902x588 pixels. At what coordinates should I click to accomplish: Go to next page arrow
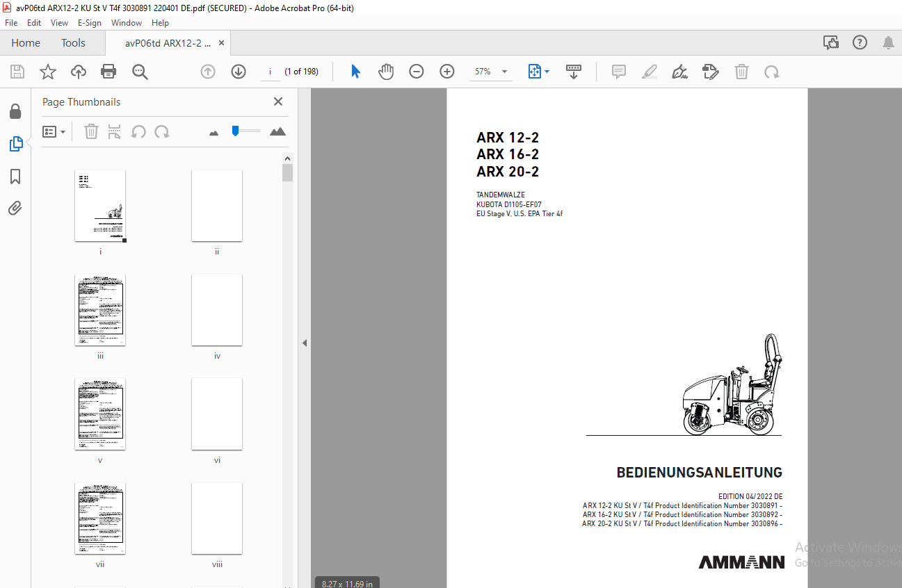pos(239,72)
